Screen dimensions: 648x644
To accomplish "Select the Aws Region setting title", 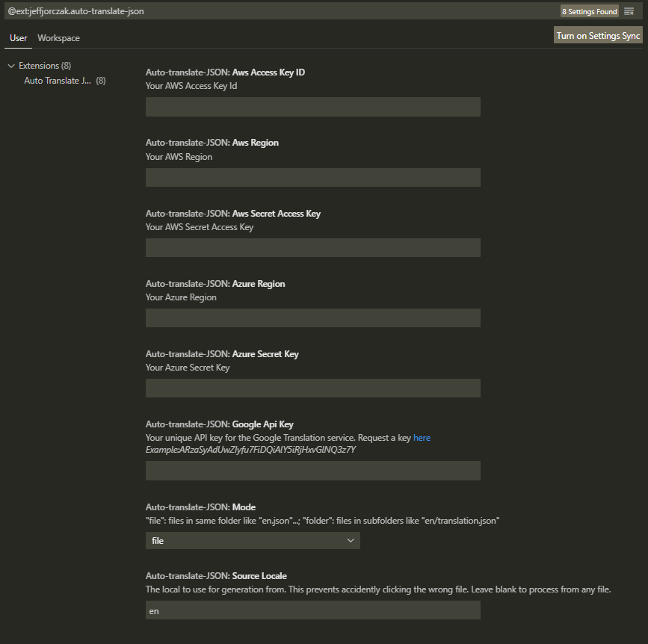I will click(x=212, y=143).
